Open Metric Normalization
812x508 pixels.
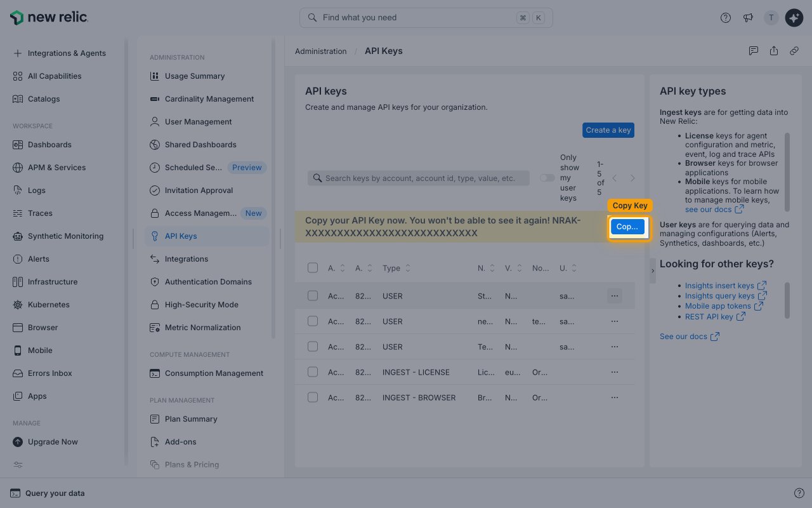point(207,328)
